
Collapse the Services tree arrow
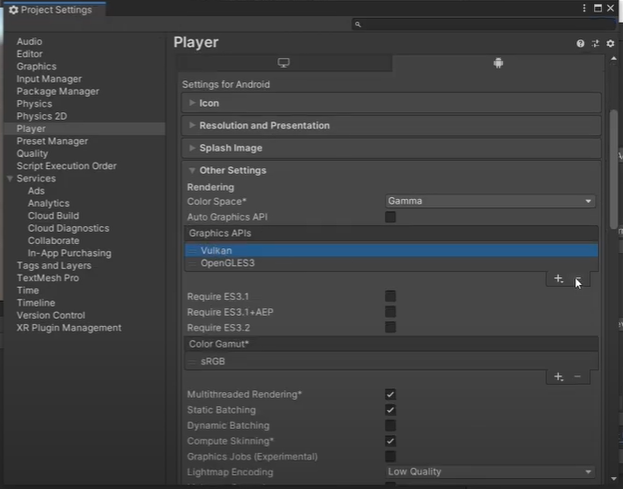coord(10,179)
